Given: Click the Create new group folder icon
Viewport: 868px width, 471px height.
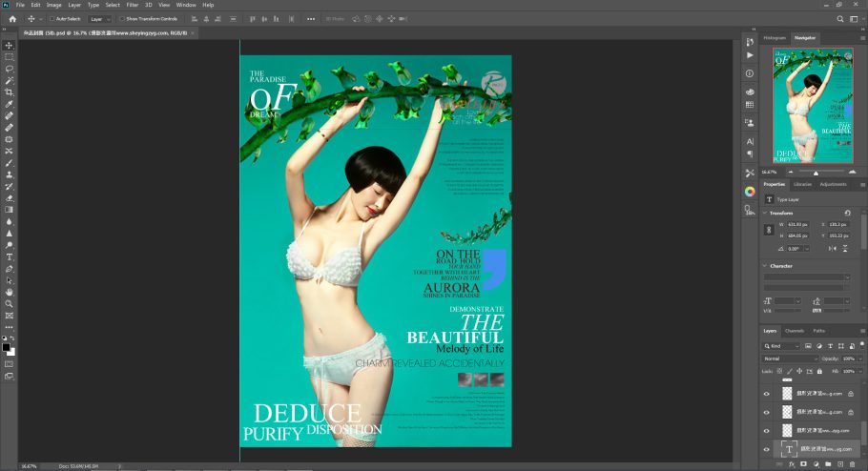Looking at the screenshot, I should coord(828,464).
